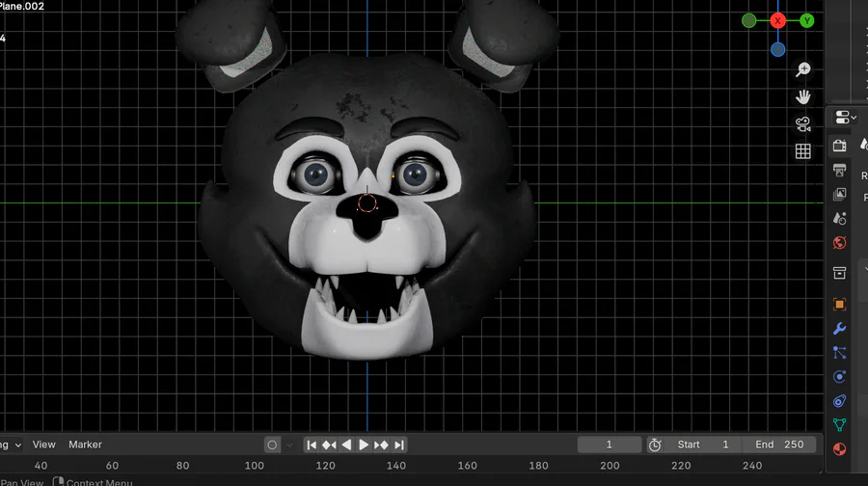Image resolution: width=868 pixels, height=486 pixels.
Task: Open the timeline Marker menu
Action: (85, 445)
